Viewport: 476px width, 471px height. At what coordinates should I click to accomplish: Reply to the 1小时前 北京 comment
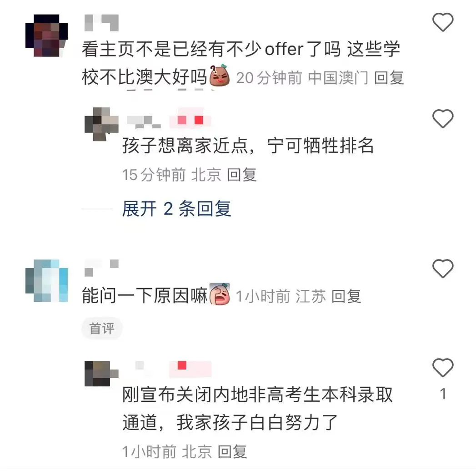tap(232, 451)
